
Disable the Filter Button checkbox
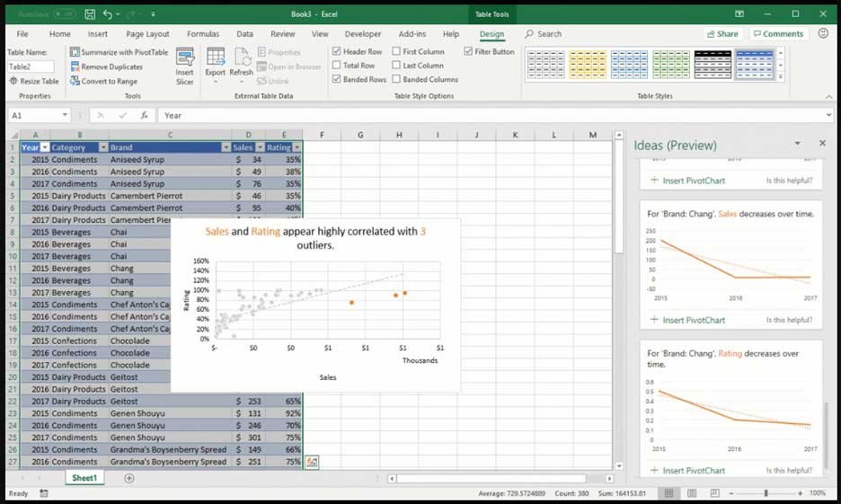(468, 51)
